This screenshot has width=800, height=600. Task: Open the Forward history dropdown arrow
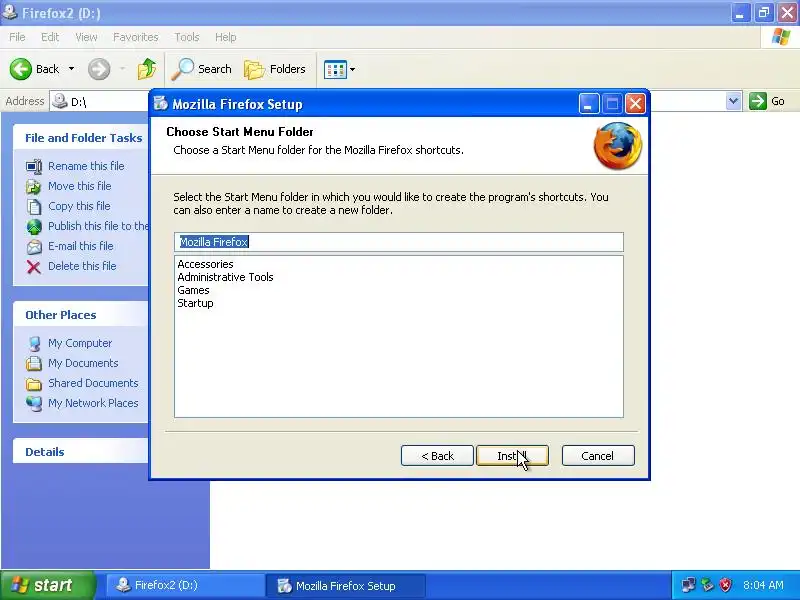(122, 69)
